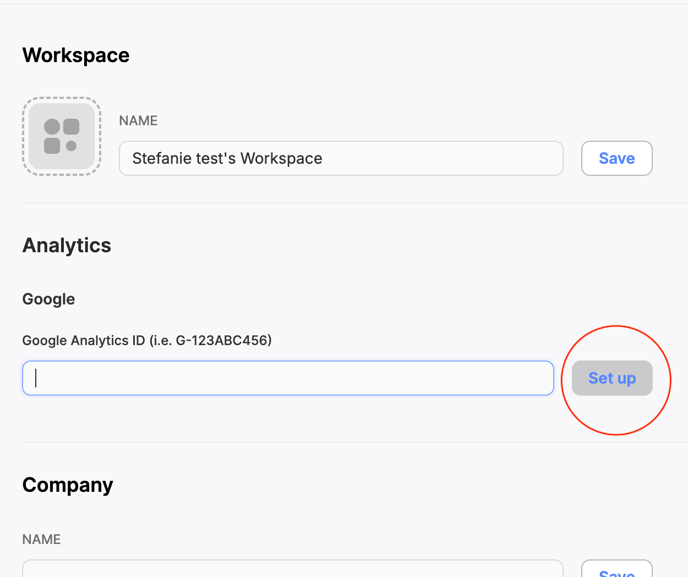The height and width of the screenshot is (577, 688).
Task: Click the word "Stefanie" in the name field
Action: pos(162,158)
